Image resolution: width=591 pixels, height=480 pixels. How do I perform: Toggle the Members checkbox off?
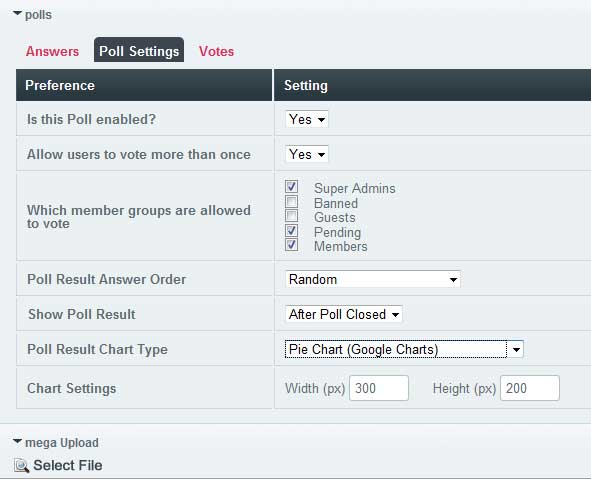click(291, 245)
